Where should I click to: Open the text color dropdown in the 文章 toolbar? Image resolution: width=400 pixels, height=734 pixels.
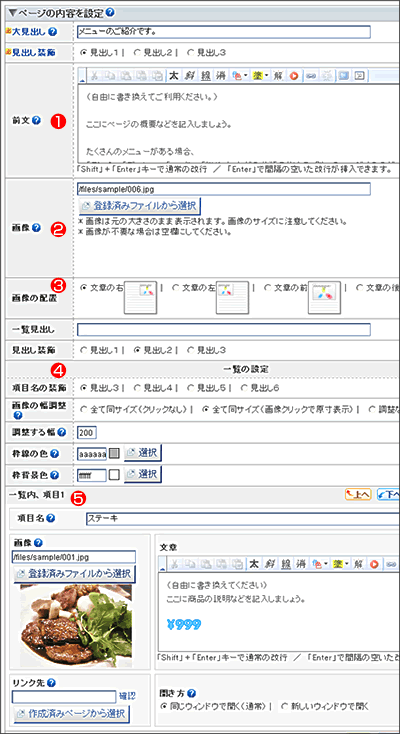coord(320,564)
